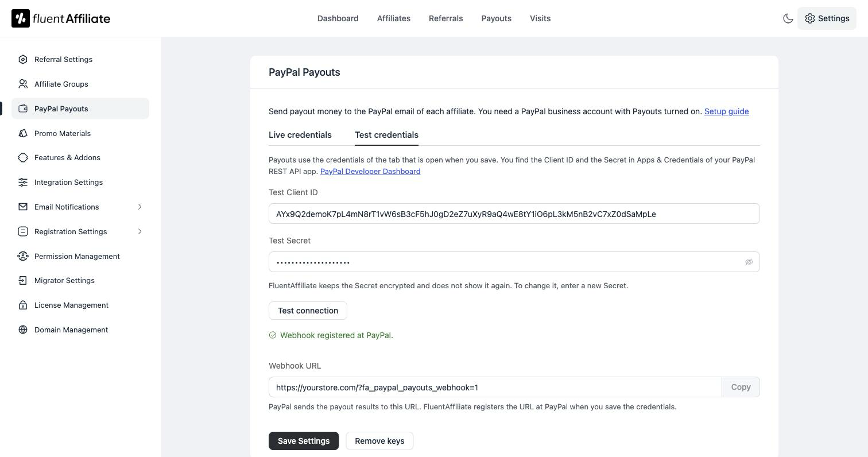The height and width of the screenshot is (457, 868).
Task: Click the Save Settings button
Action: (x=304, y=441)
